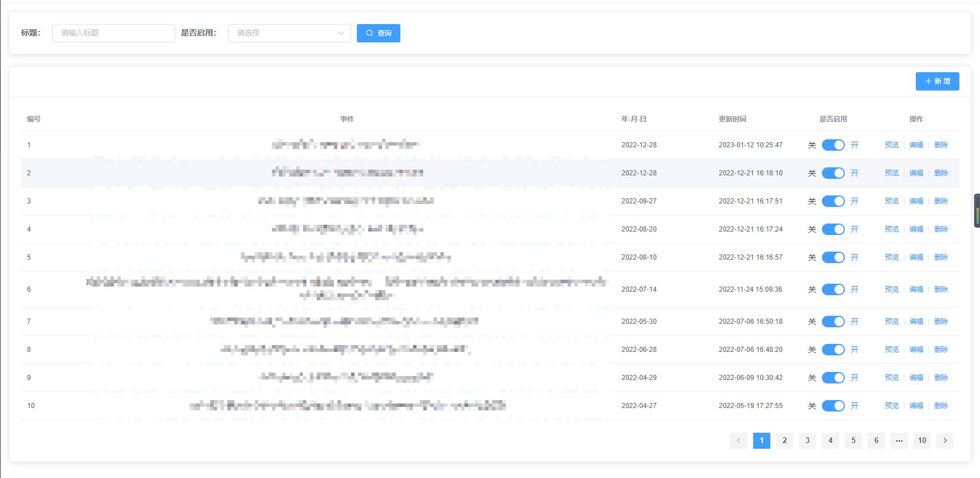The width and height of the screenshot is (980, 478).
Task: Click 编辑 for row 10
Action: 916,406
